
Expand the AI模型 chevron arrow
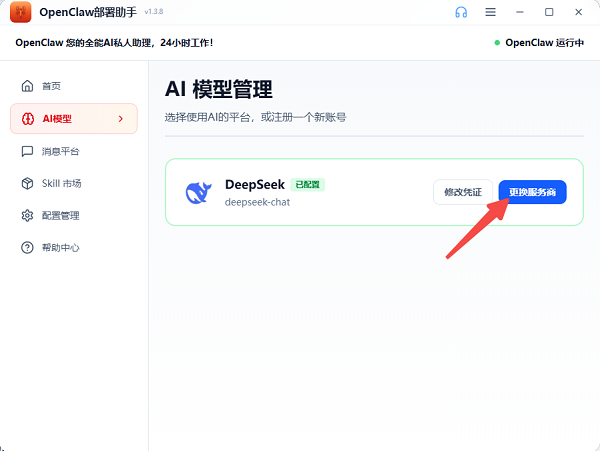pos(121,119)
